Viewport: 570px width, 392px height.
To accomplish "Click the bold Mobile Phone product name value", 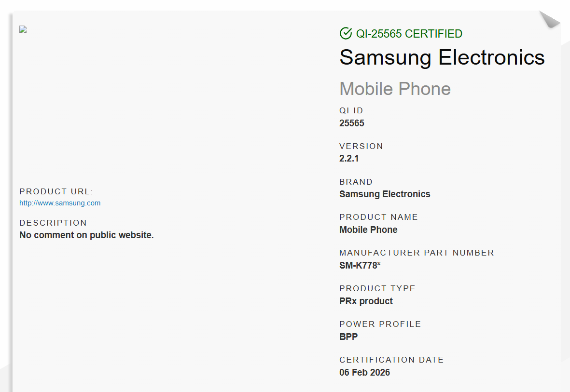I will click(368, 230).
